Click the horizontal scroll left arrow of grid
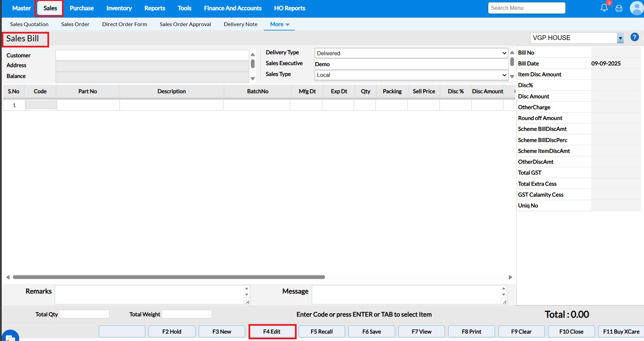 pyautogui.click(x=8, y=277)
